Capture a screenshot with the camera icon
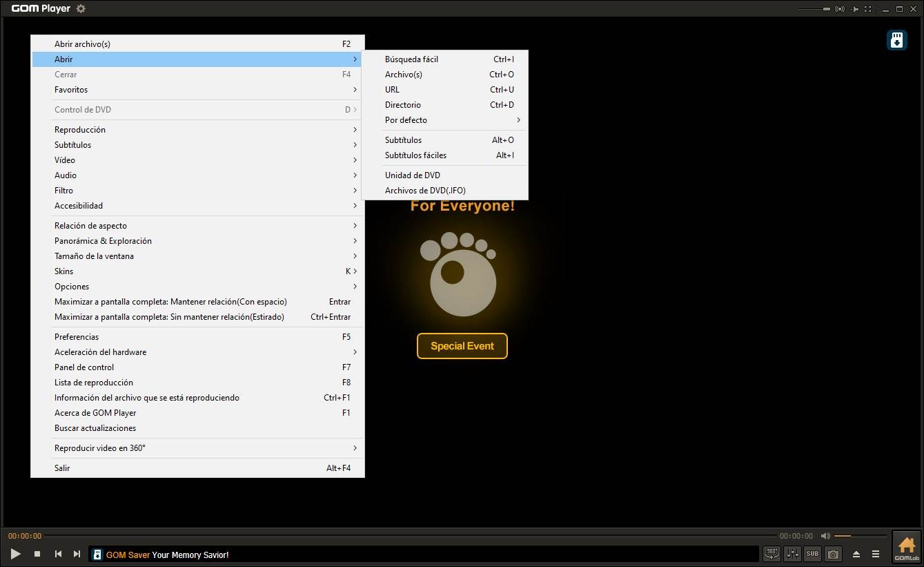Screen dimensions: 924x567 coord(834,554)
